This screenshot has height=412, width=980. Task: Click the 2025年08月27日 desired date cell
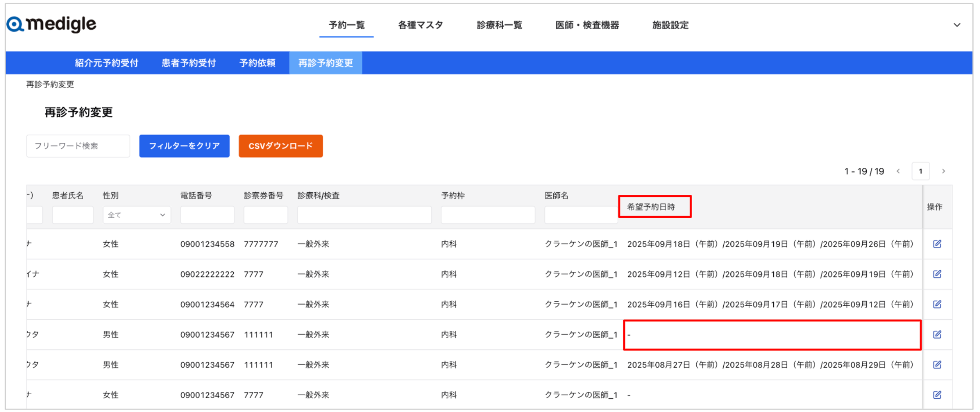[770, 365]
